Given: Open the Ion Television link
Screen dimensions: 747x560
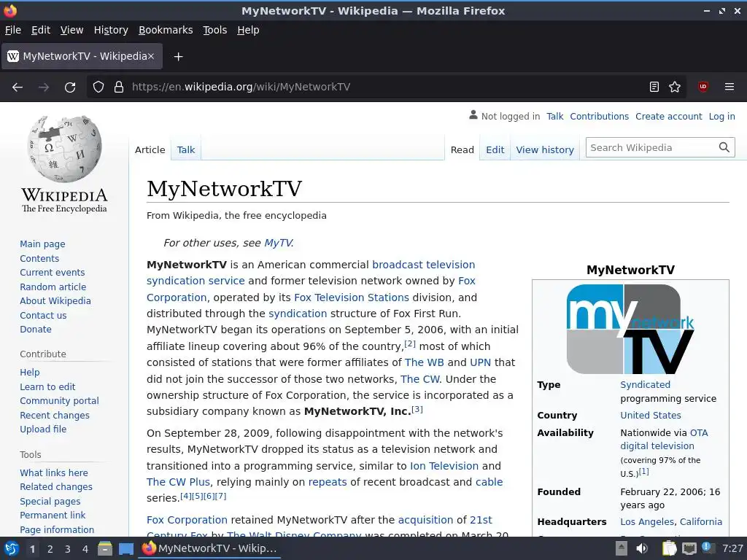Looking at the screenshot, I should point(444,466).
